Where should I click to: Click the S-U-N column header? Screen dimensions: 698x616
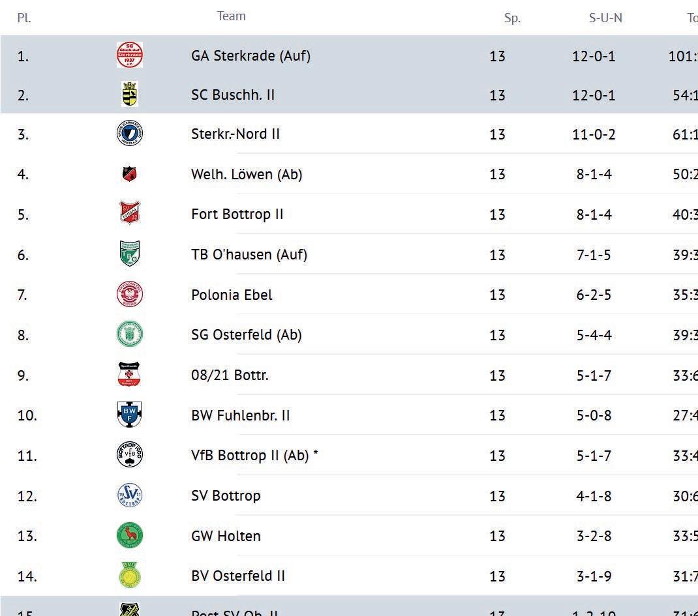click(605, 18)
